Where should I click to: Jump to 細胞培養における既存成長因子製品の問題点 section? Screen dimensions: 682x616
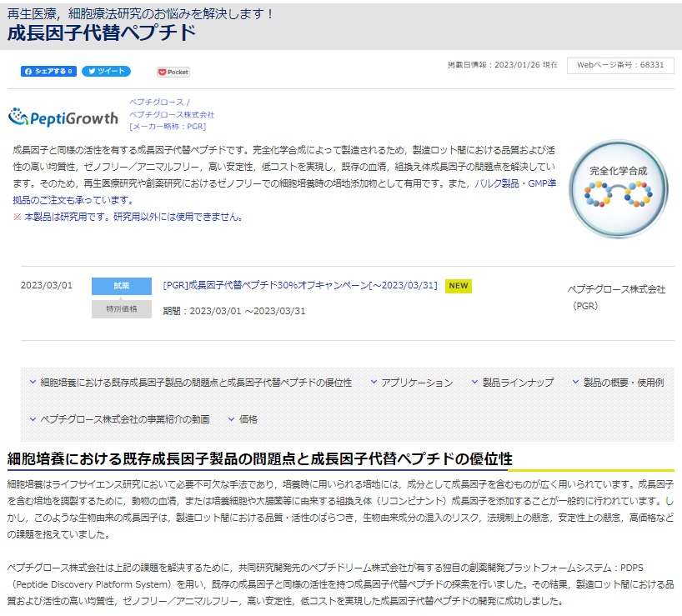pos(196,383)
